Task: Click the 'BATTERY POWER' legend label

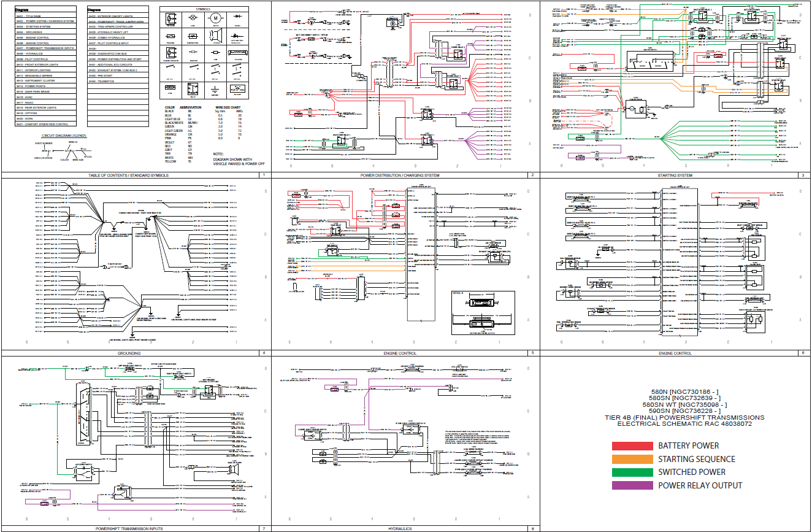Action: point(688,445)
